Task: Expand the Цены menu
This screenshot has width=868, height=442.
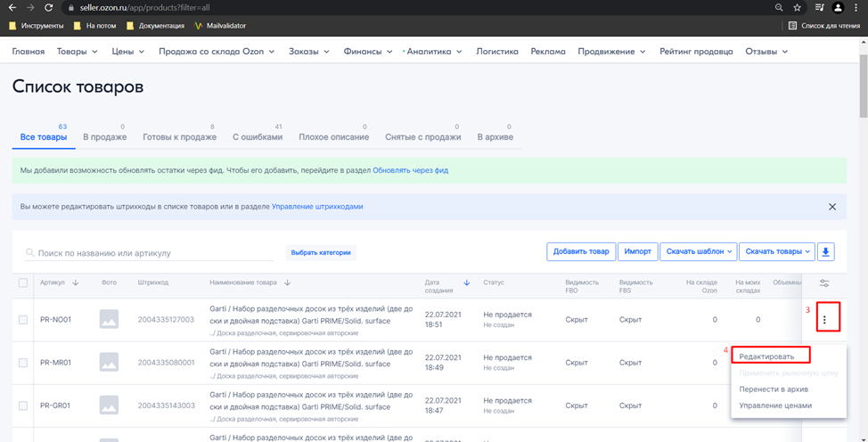Action: pyautogui.click(x=127, y=52)
